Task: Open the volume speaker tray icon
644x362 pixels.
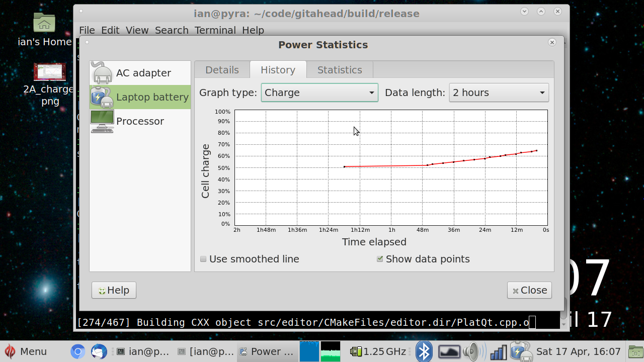Action: [473, 351]
